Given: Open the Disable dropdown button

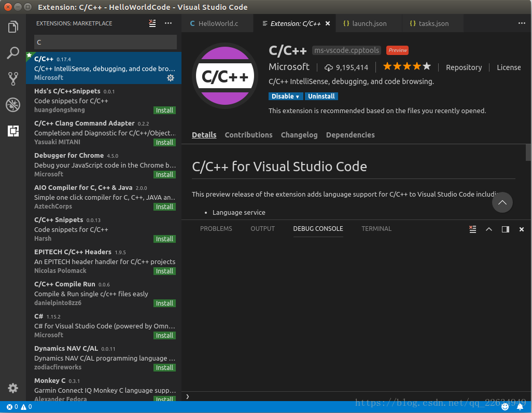Looking at the screenshot, I should pyautogui.click(x=286, y=96).
